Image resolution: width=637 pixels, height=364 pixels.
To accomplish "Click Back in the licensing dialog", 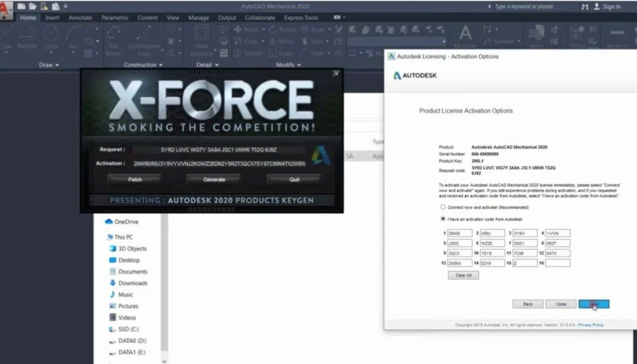I will [x=528, y=304].
